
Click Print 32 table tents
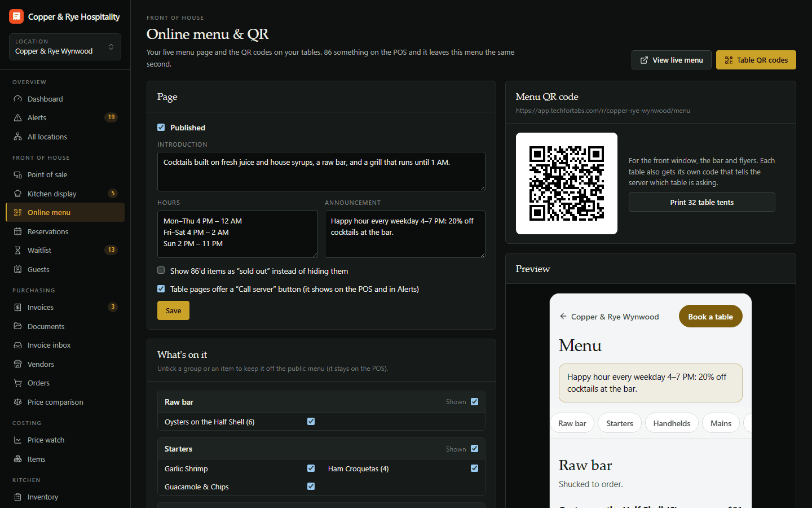pos(702,202)
